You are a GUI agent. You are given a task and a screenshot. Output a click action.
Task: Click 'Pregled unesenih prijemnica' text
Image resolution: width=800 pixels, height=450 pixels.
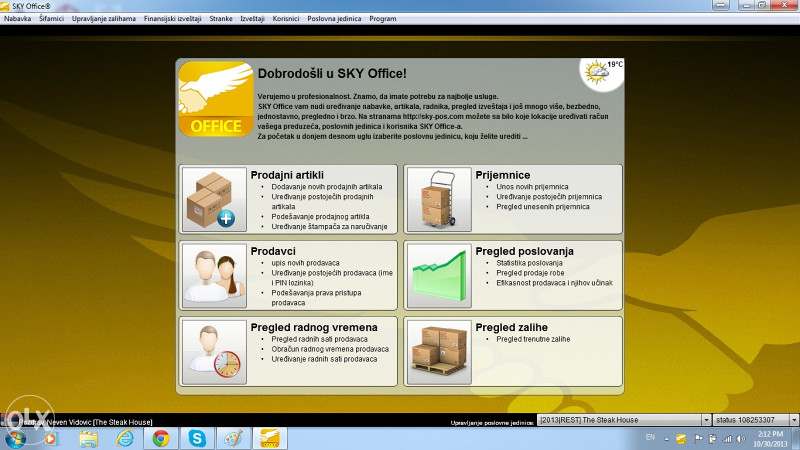click(543, 207)
